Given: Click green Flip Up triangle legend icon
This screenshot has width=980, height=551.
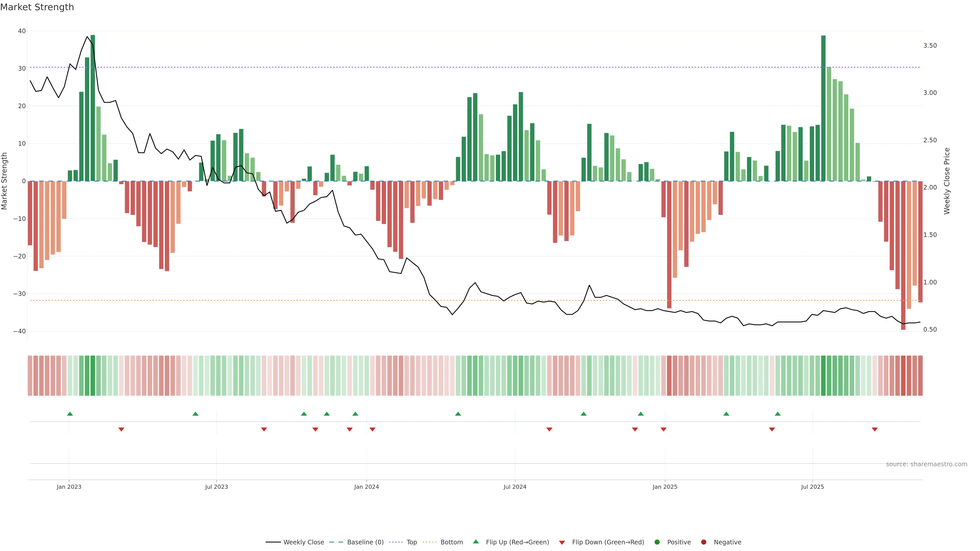Looking at the screenshot, I should point(475,542).
